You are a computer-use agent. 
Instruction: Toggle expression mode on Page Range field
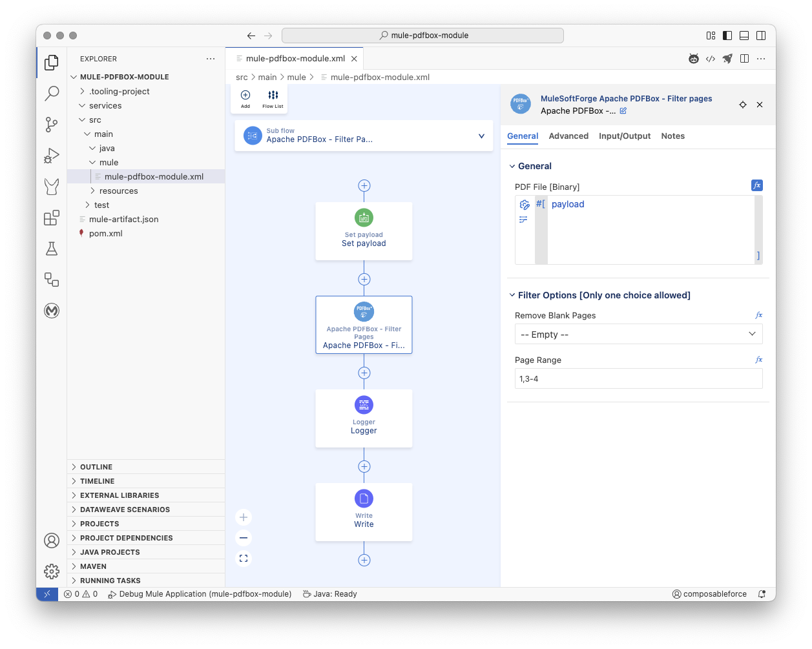(x=758, y=360)
